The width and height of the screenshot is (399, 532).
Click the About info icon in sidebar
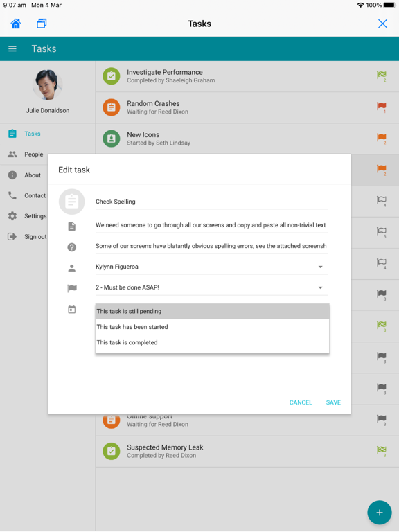12,175
